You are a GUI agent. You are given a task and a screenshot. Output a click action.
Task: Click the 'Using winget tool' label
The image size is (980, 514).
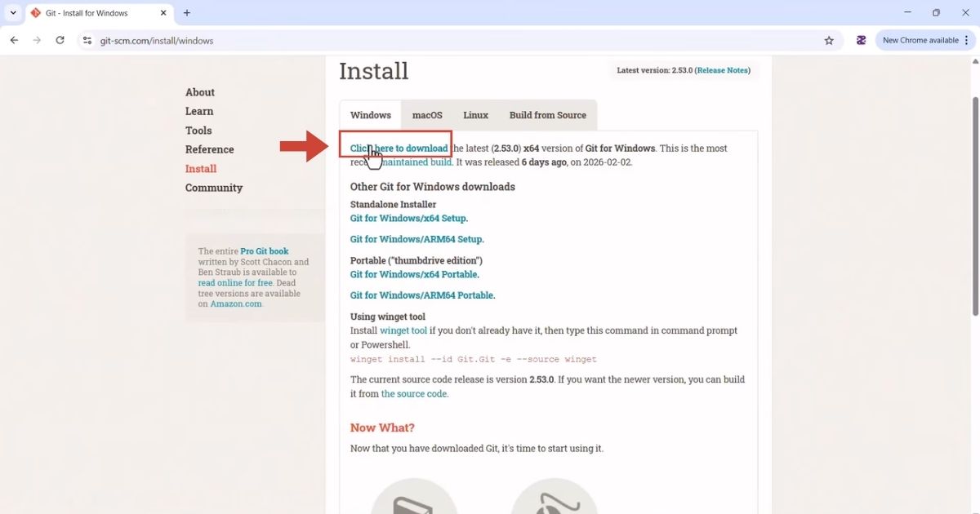388,317
